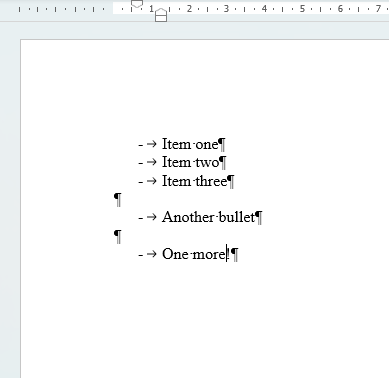Click the text 'Item three'

[x=195, y=181]
